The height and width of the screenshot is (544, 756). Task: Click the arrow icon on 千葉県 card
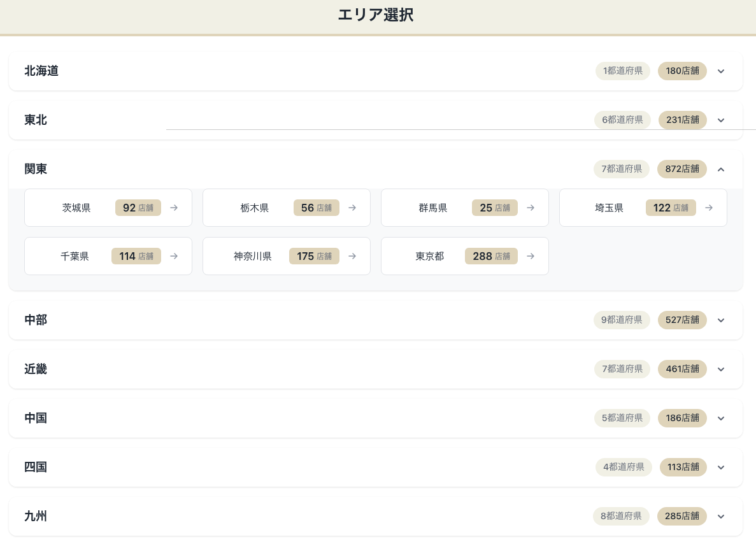click(x=174, y=256)
